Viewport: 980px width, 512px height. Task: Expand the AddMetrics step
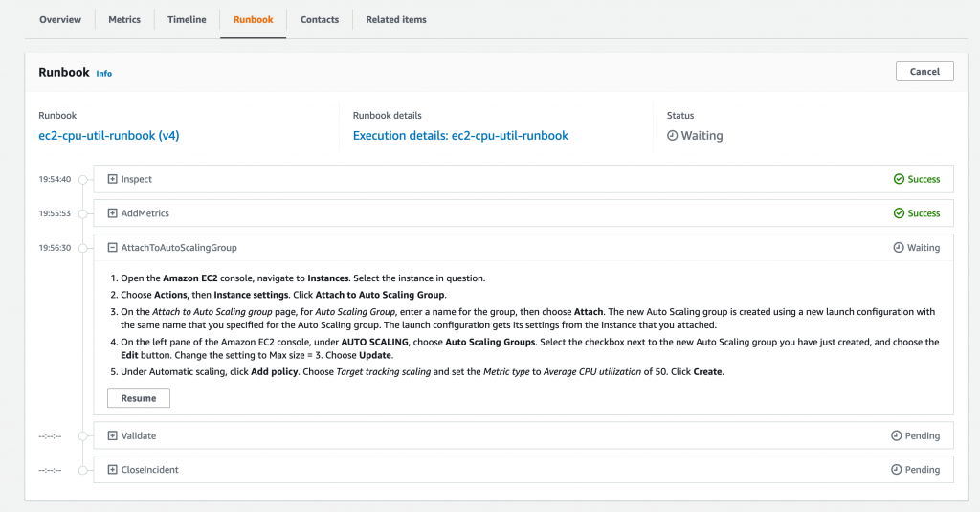pos(113,213)
